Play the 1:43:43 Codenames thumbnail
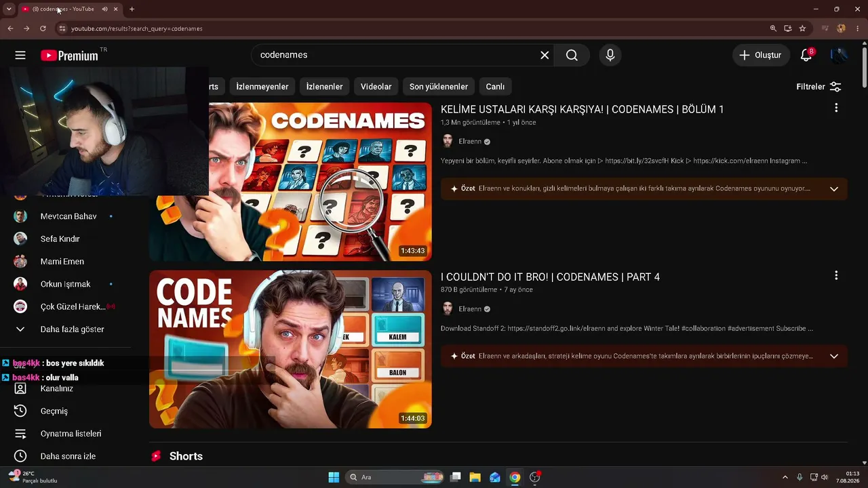This screenshot has width=868, height=488. click(290, 182)
